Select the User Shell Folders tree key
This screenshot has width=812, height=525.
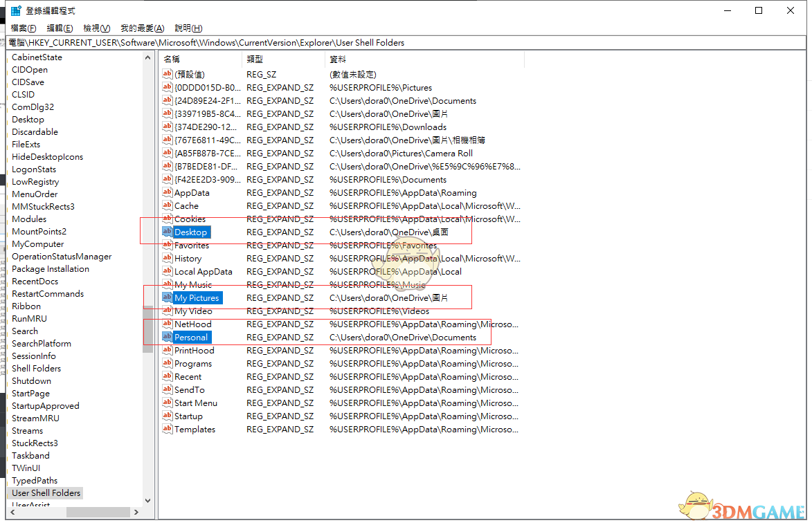click(x=46, y=493)
